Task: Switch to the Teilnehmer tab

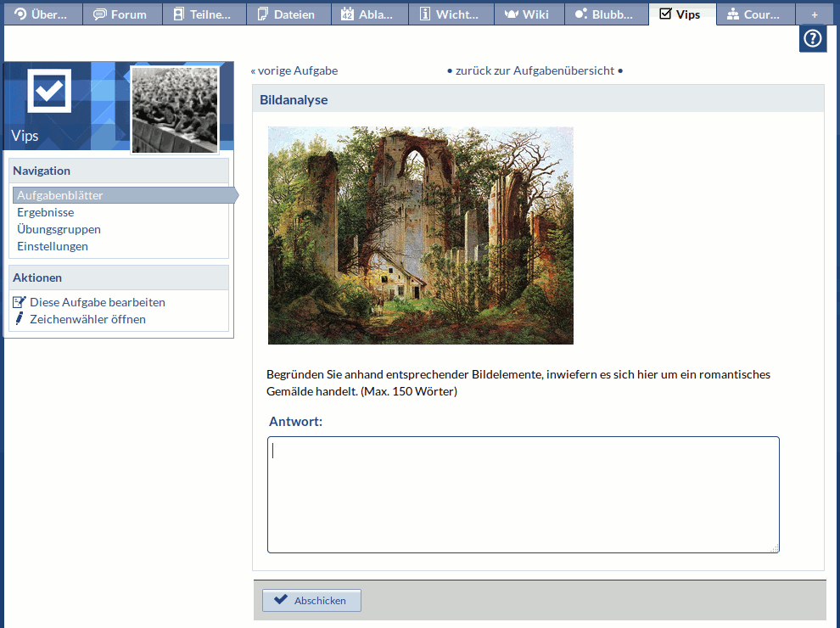Action: tap(204, 14)
